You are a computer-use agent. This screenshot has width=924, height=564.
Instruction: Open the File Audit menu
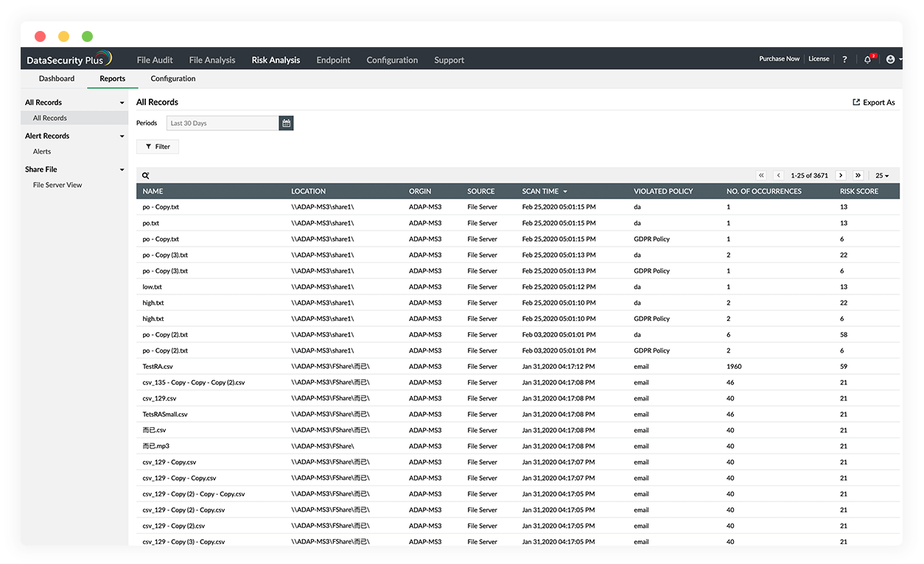[155, 60]
